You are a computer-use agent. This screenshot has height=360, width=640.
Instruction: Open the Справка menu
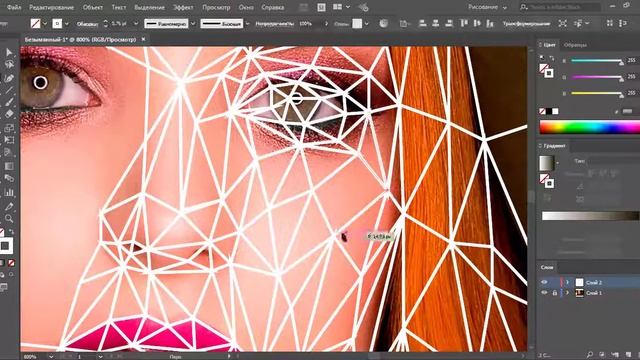click(x=272, y=7)
